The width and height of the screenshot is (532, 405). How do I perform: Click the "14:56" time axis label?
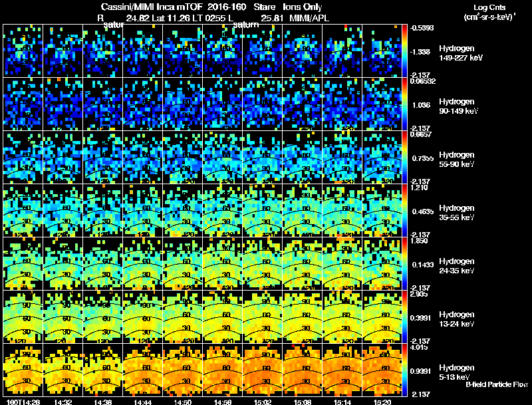pos(223,402)
